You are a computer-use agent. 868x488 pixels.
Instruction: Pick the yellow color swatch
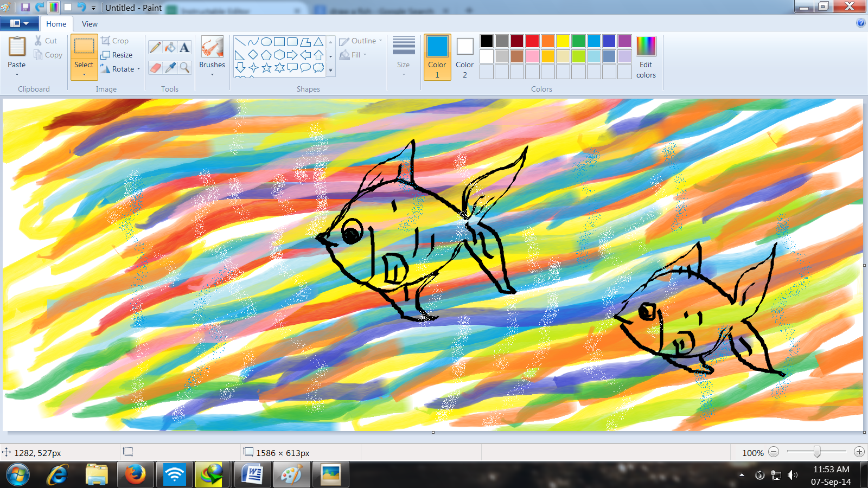point(564,41)
